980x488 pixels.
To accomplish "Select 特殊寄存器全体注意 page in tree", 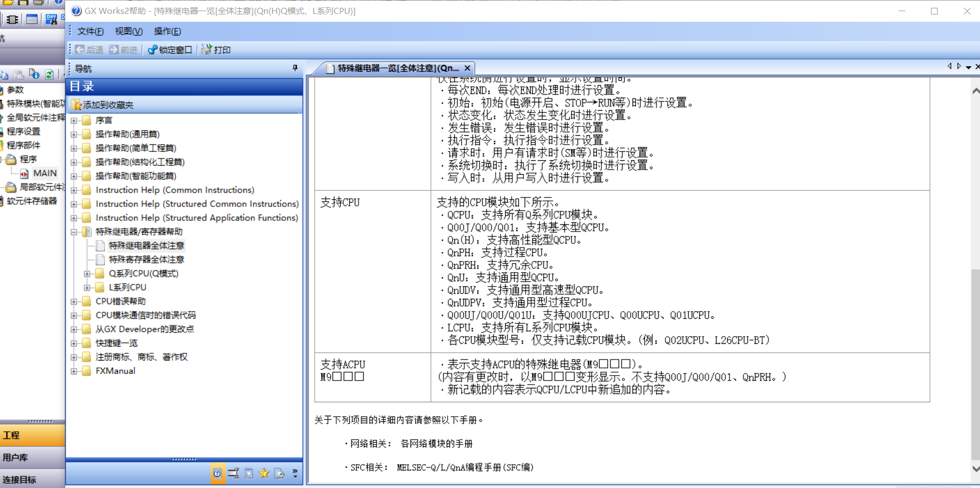I will click(146, 259).
